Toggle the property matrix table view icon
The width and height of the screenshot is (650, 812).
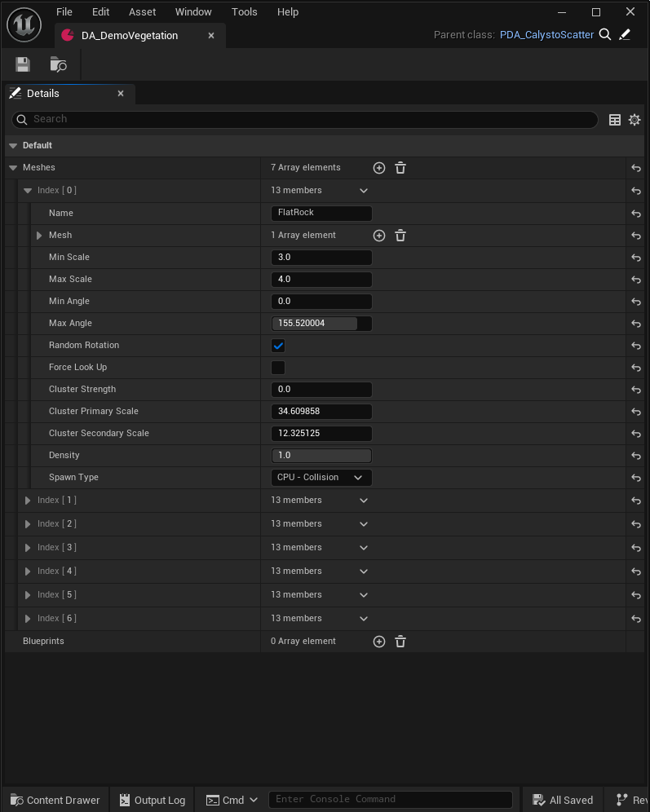615,120
